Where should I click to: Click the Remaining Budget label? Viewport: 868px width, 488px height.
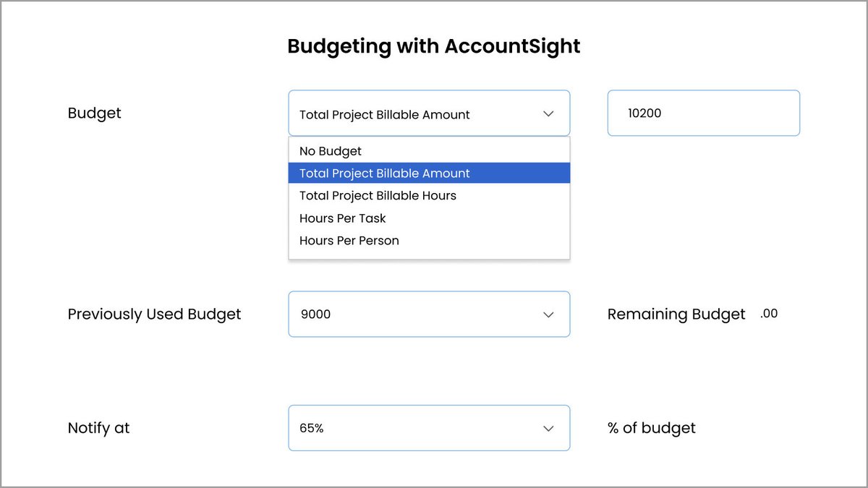click(676, 314)
